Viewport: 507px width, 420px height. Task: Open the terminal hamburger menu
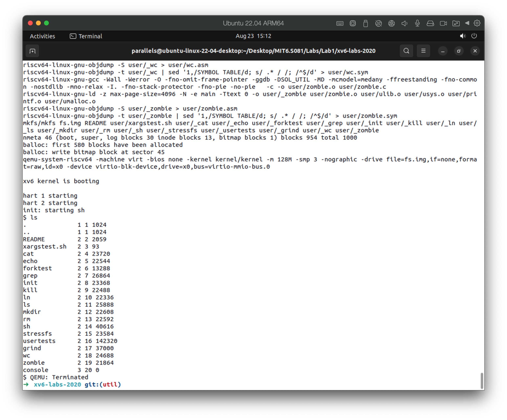click(x=423, y=51)
